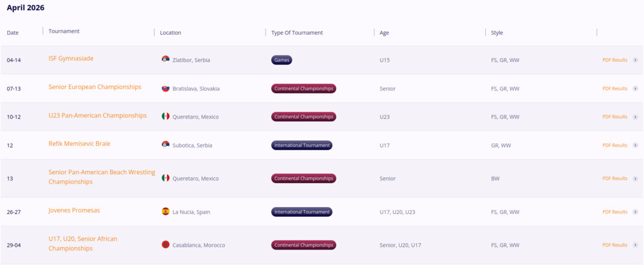Image resolution: width=644 pixels, height=265 pixels.
Task: Click the Spain flag icon beside La Nucia
Action: (x=166, y=211)
